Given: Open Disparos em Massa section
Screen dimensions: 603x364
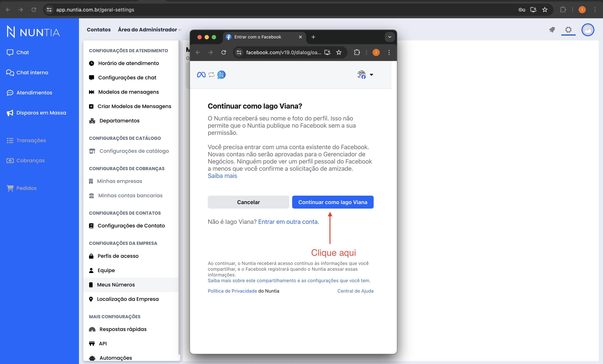Looking at the screenshot, I should coord(41,112).
